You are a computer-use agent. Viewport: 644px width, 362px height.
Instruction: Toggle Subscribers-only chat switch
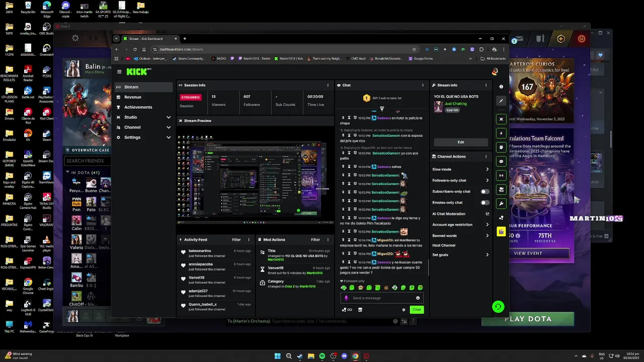pyautogui.click(x=485, y=192)
